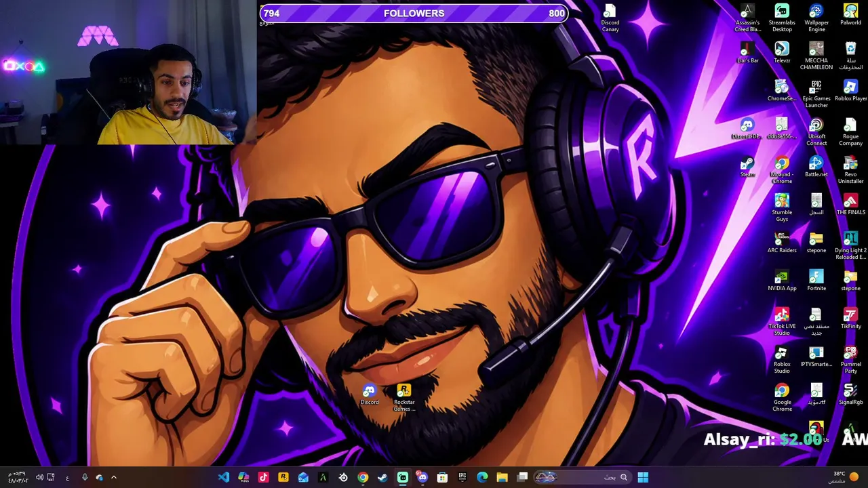The image size is (868, 488).
Task: Open the MECCHA CHAMELEON desktop shortcut
Action: coord(816,56)
